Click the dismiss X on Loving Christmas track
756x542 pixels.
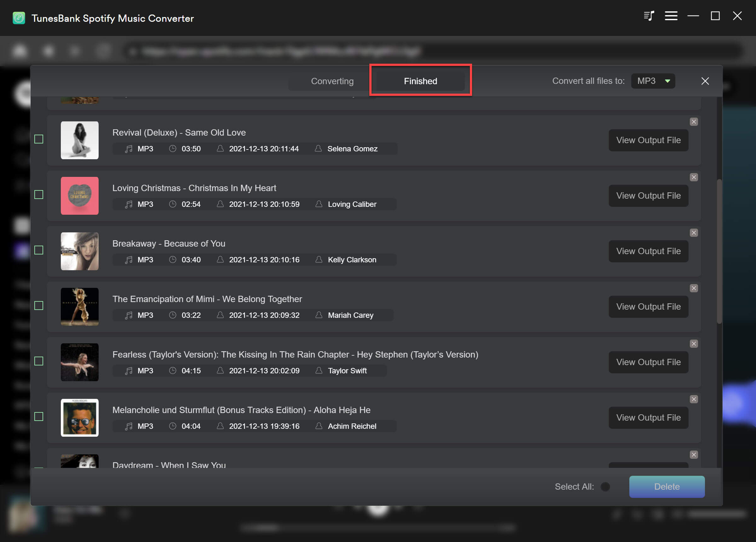coord(694,177)
